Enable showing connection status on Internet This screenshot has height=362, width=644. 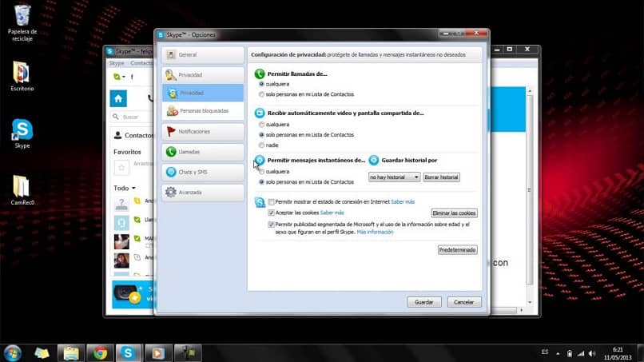coord(271,202)
